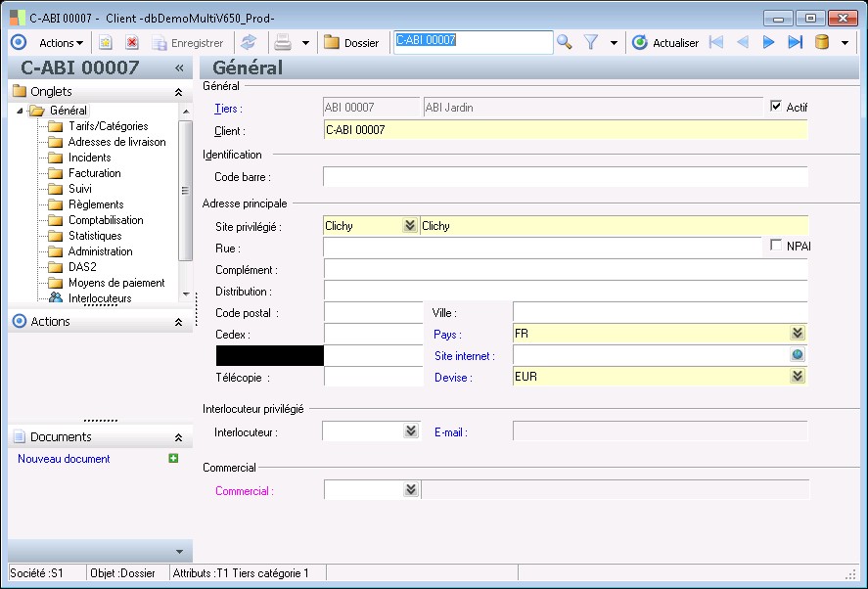Click the Code barre input field
The image size is (868, 589).
(x=565, y=177)
